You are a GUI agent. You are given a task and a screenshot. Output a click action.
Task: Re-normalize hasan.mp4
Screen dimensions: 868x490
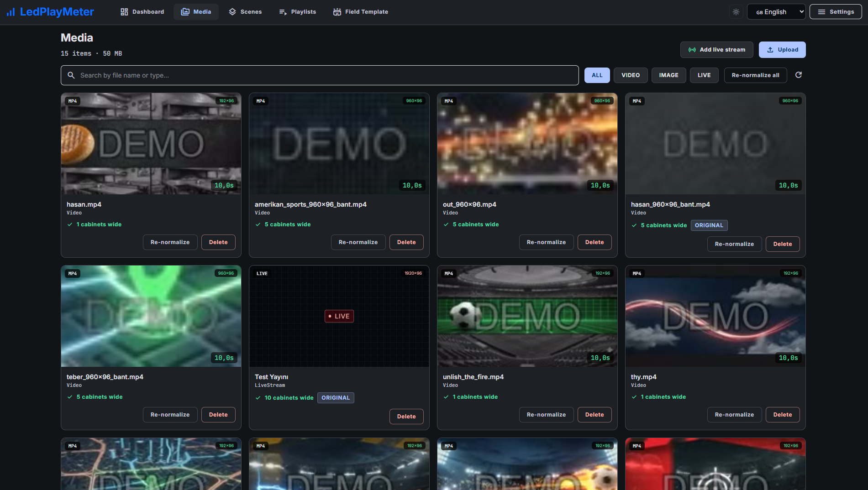pos(170,242)
